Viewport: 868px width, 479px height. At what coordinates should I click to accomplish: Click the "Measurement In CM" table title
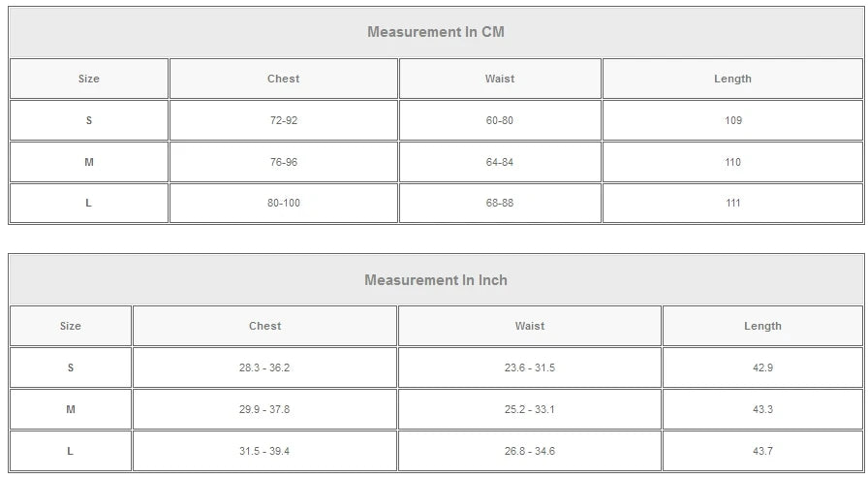pyautogui.click(x=435, y=32)
